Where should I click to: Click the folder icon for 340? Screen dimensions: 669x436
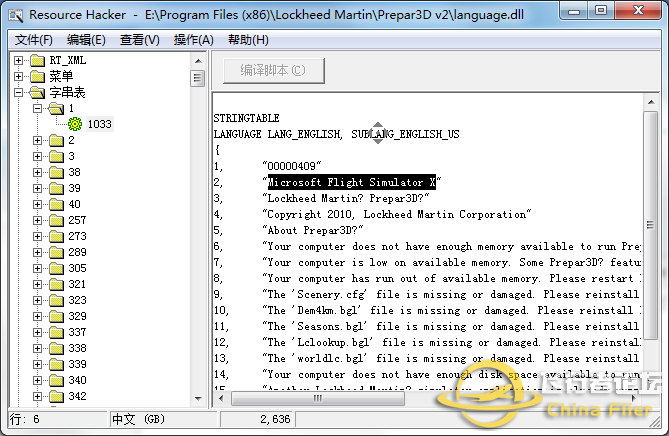tap(56, 381)
